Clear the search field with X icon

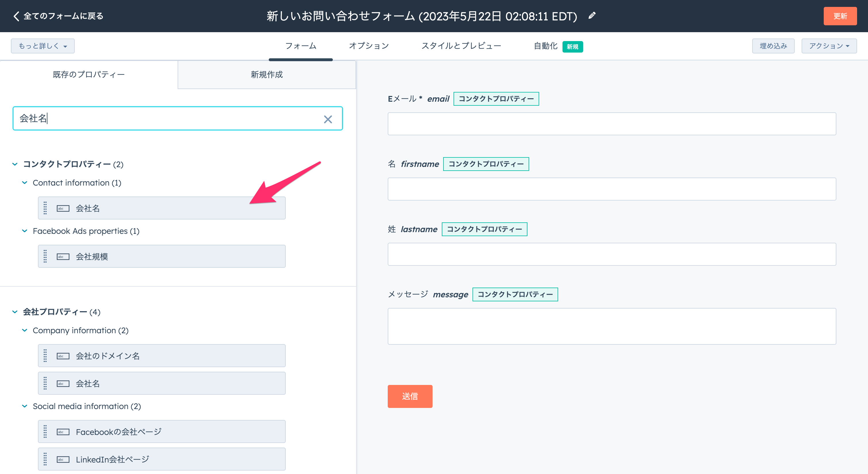(328, 119)
